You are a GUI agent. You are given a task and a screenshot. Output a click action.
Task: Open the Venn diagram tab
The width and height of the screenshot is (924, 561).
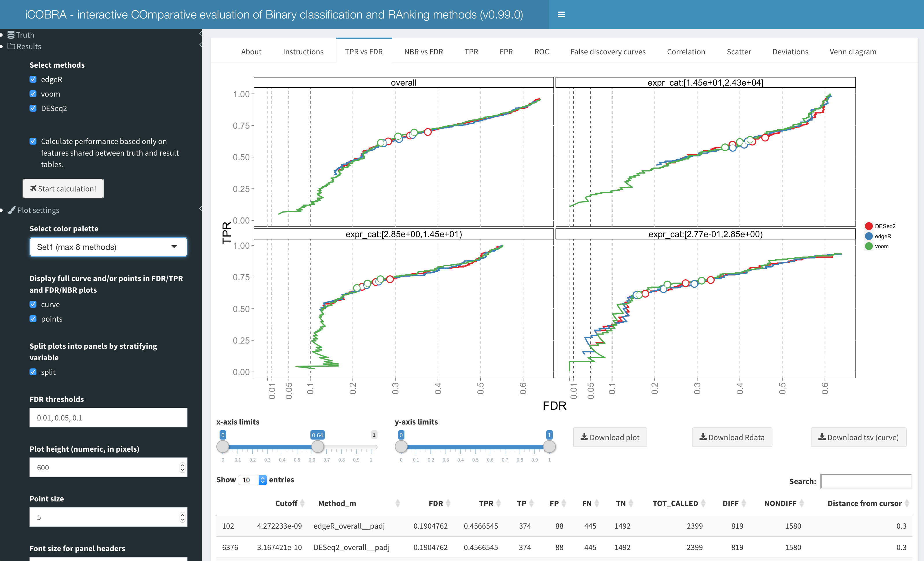(853, 52)
